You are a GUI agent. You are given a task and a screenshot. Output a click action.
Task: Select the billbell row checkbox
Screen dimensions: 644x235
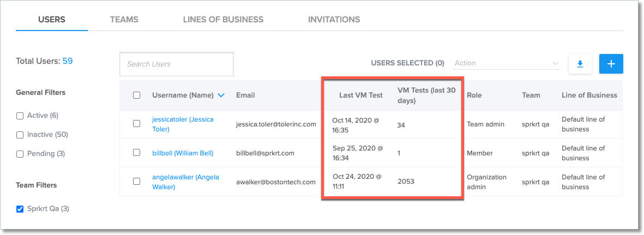click(136, 153)
